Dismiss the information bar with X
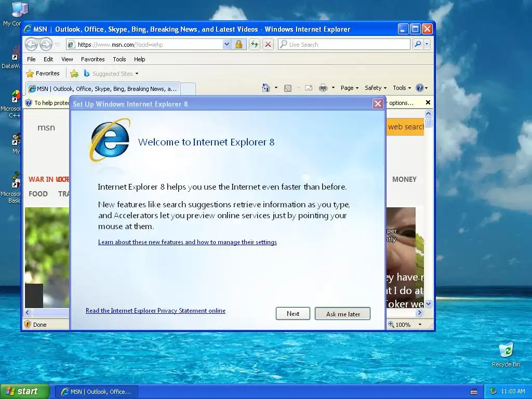Image resolution: width=532 pixels, height=399 pixels. pos(428,102)
